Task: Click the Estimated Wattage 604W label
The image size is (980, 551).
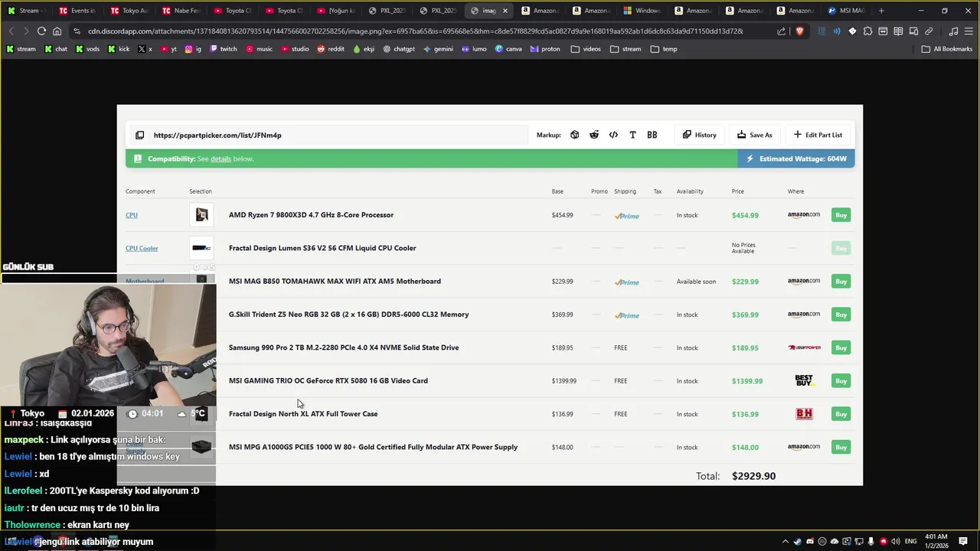Action: click(x=796, y=158)
